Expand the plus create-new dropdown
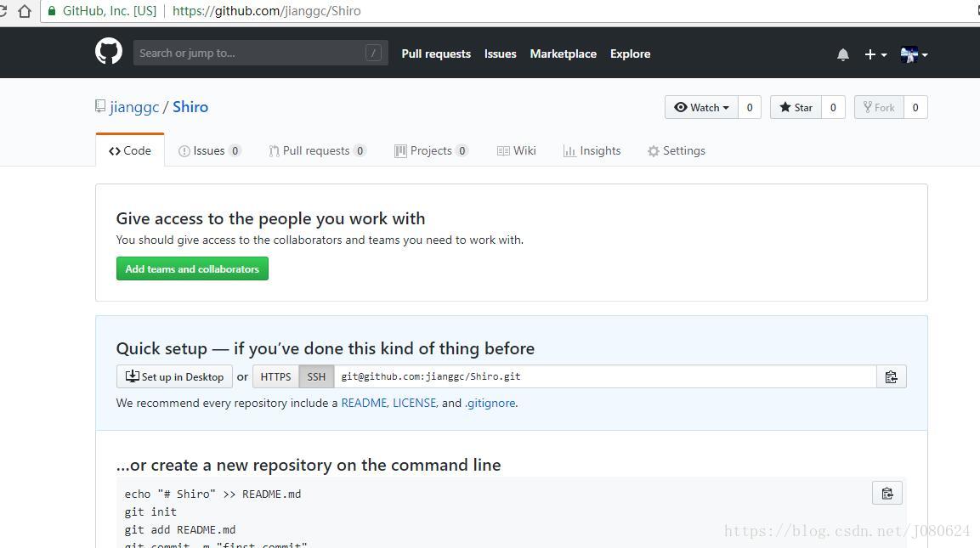Screen dimensions: 980x548 point(875,54)
